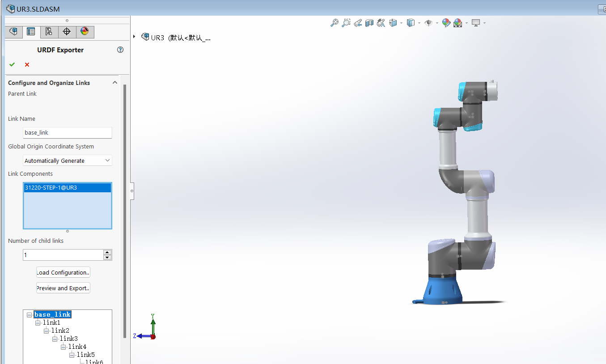Select link1 in the link tree
The image size is (606, 364).
51,323
